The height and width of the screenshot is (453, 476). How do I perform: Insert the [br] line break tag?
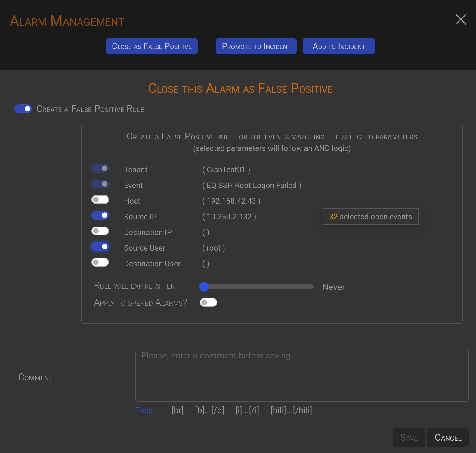177,410
